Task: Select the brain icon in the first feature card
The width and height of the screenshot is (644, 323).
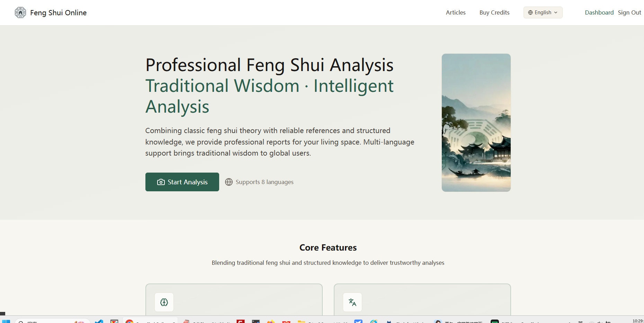Action: pyautogui.click(x=164, y=302)
